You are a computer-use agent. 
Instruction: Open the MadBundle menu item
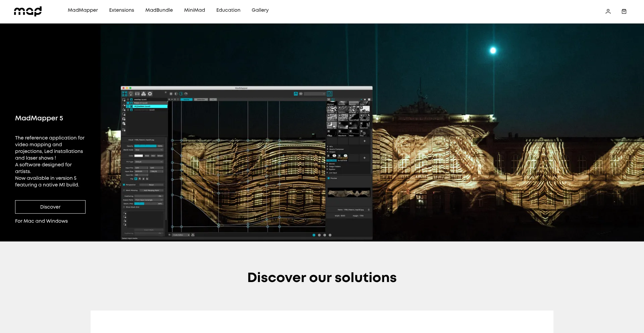click(159, 10)
